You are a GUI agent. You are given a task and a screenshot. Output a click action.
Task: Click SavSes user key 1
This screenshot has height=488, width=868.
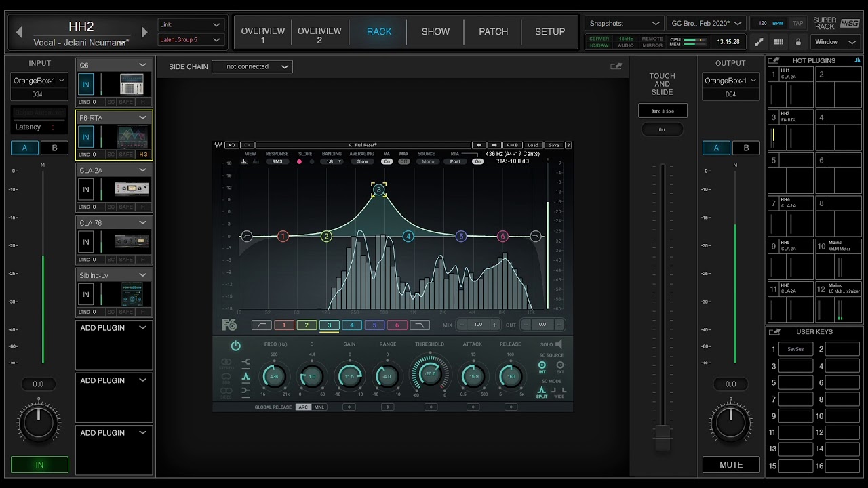tap(795, 350)
